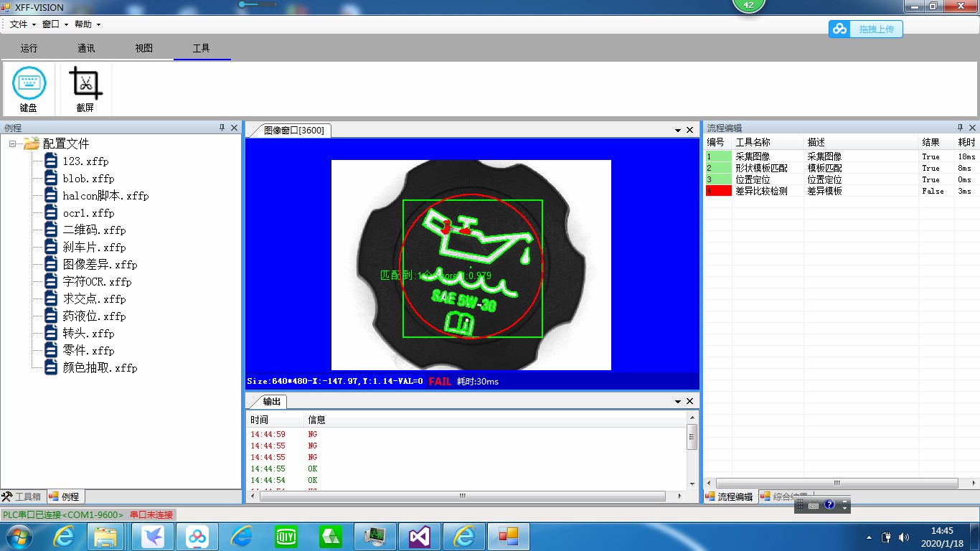Click the output panel vertical scrollbar
The width and height of the screenshot is (980, 551).
tap(692, 436)
